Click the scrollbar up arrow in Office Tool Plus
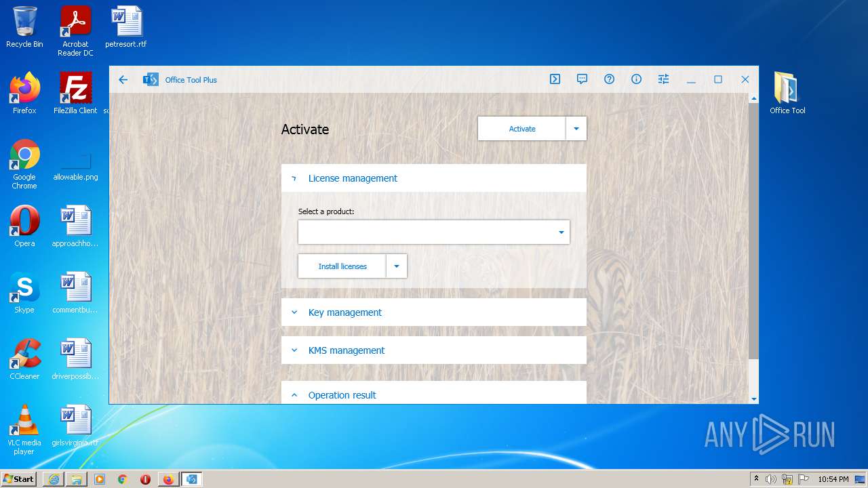The width and height of the screenshot is (868, 488). (753, 98)
